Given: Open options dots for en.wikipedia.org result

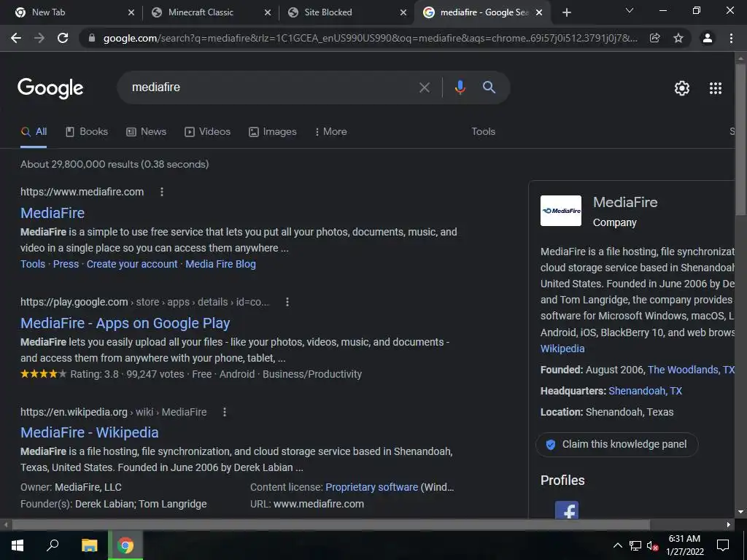Looking at the screenshot, I should [225, 412].
